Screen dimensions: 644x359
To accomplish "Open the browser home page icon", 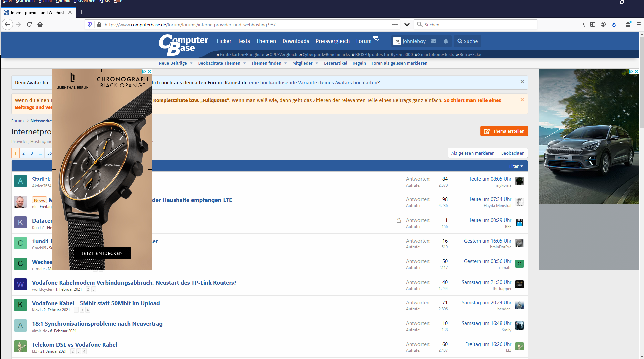I will pyautogui.click(x=40, y=24).
